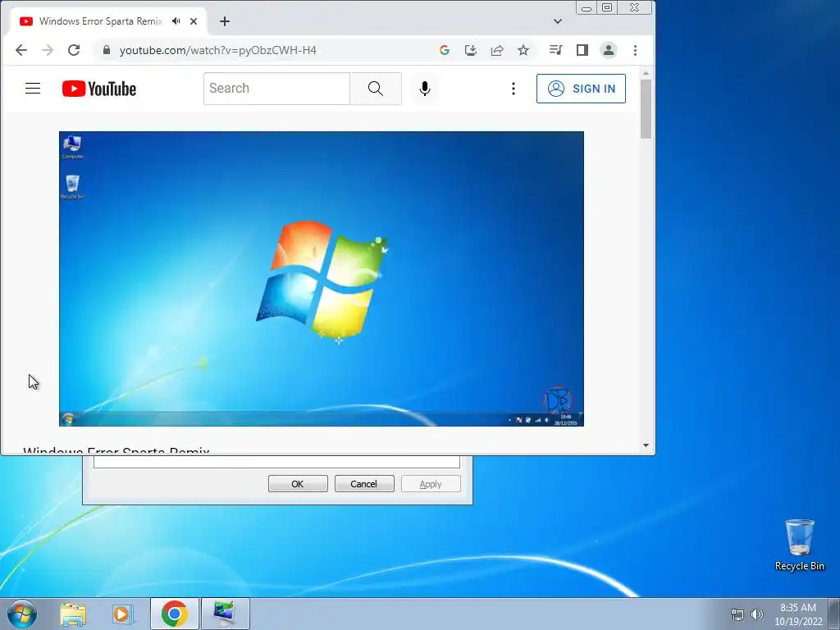Click the greyed forward navigation arrow
This screenshot has width=840, height=630.
click(48, 50)
